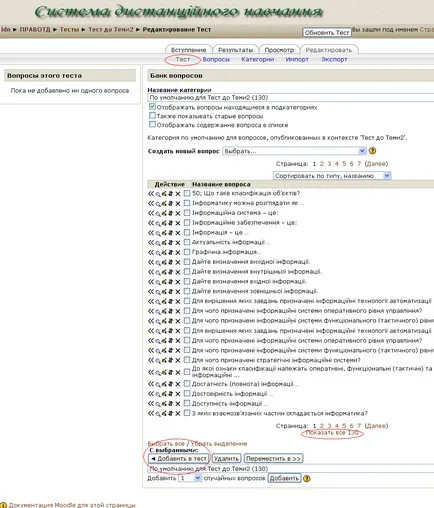The image size is (434, 508).
Task: Click 'Переместить в >>' button
Action: click(x=273, y=459)
